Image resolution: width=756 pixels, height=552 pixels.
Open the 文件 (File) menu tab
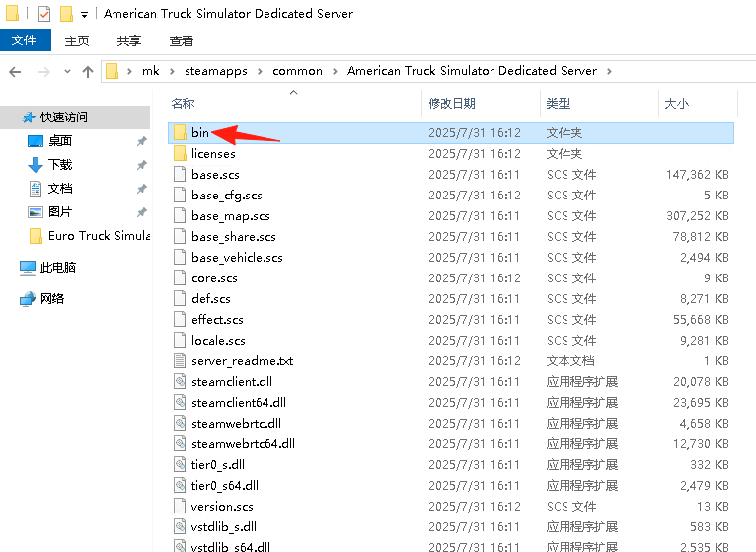pyautogui.click(x=25, y=40)
